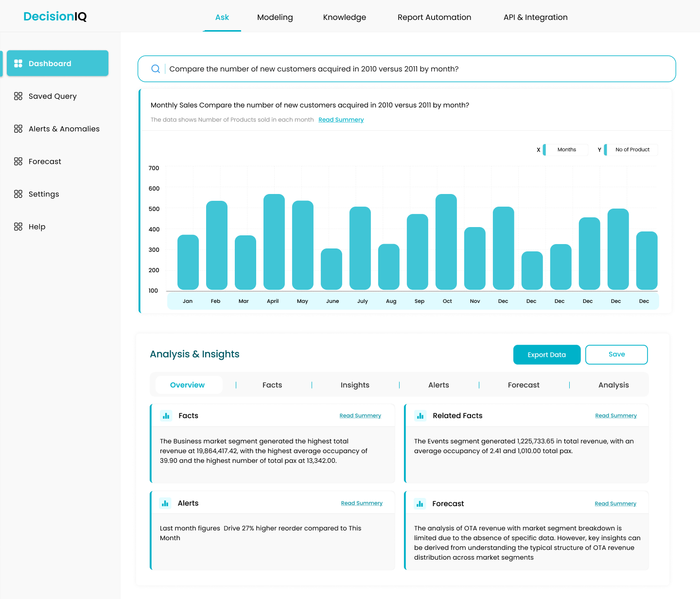Select the Insights tab in Analysis section
Image resolution: width=700 pixels, height=599 pixels.
click(x=355, y=385)
